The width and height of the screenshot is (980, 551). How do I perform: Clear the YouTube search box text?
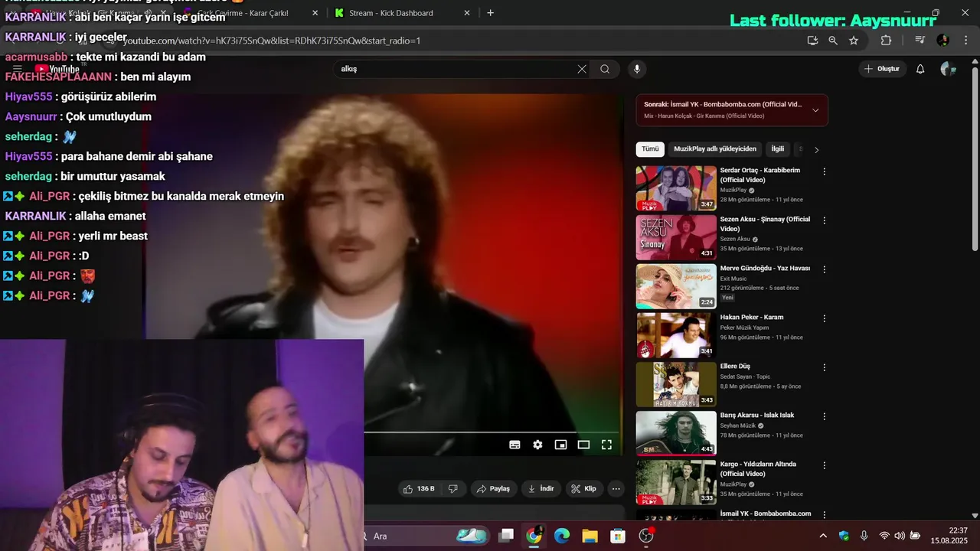[x=582, y=69]
